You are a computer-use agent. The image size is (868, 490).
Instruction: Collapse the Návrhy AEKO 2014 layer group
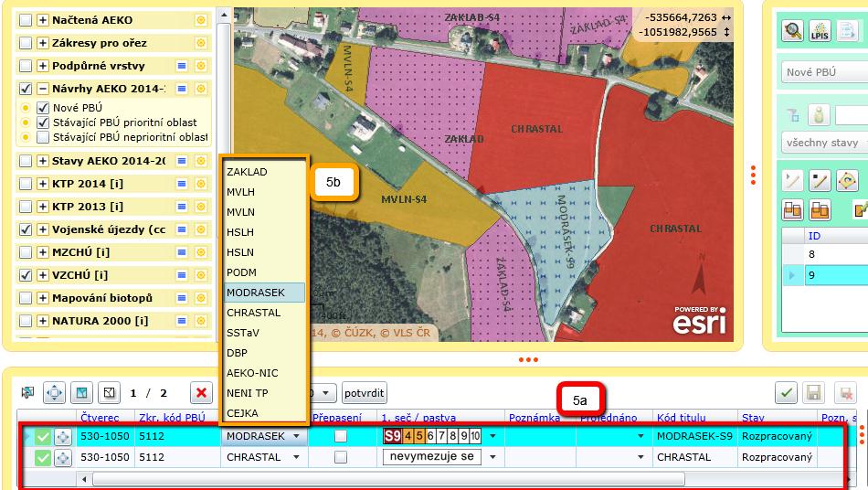43,89
